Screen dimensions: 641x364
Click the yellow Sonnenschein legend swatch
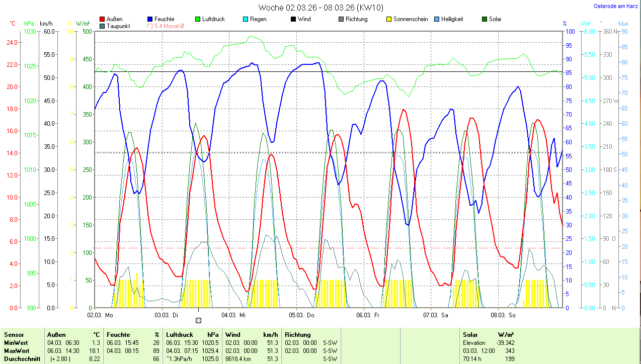coord(389,20)
